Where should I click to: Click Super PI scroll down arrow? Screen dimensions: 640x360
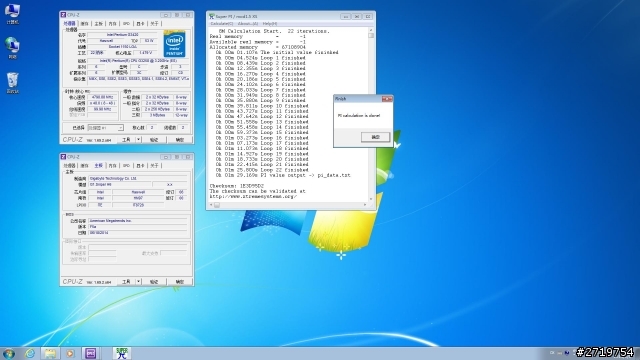pyautogui.click(x=371, y=199)
